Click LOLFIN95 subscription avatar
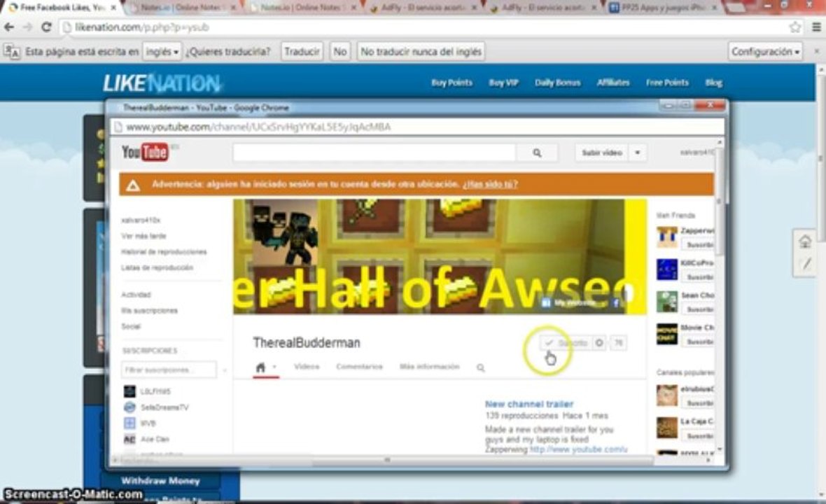The height and width of the screenshot is (504, 826). pos(129,391)
